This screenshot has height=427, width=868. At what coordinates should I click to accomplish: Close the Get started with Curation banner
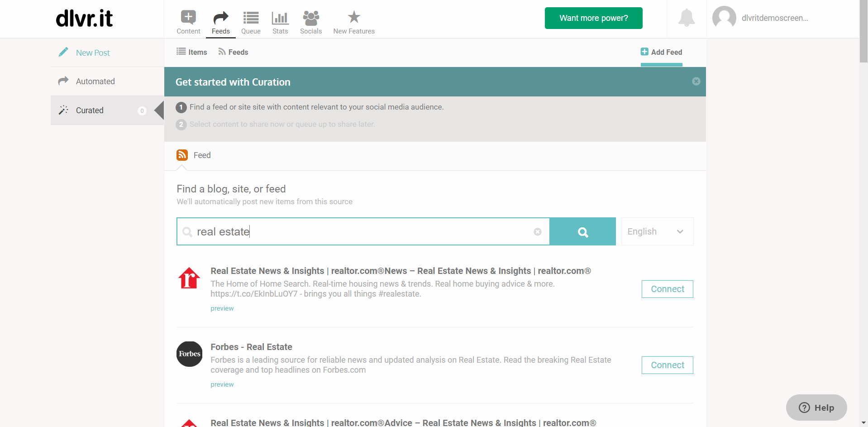coord(696,81)
